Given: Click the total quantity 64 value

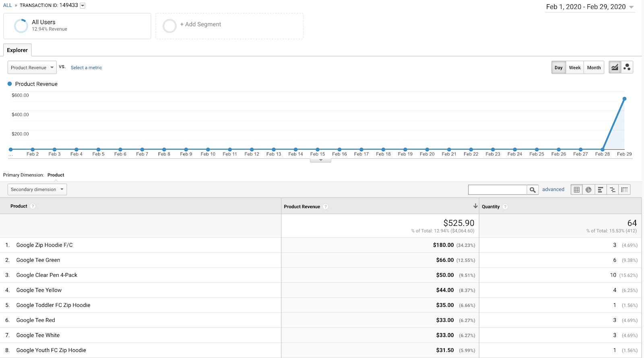Looking at the screenshot, I should (632, 223).
